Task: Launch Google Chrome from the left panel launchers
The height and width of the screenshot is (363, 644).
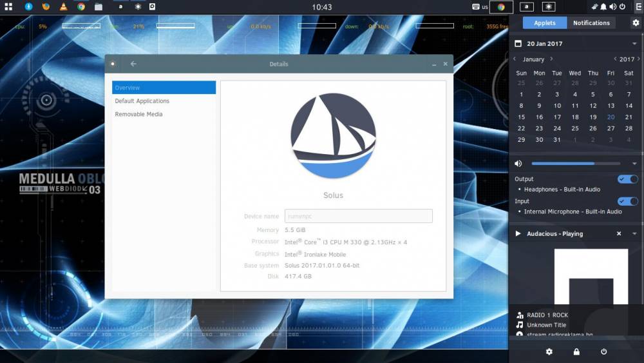Action: [x=81, y=6]
